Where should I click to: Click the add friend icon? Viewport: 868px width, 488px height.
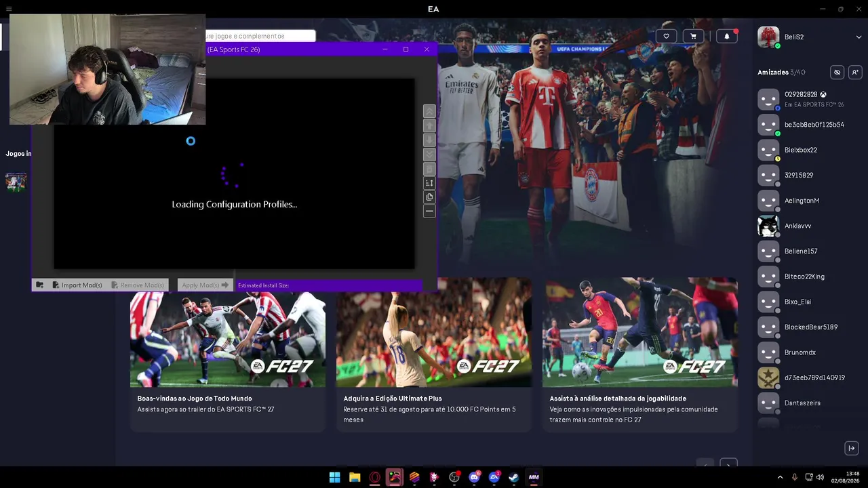pyautogui.click(x=854, y=73)
